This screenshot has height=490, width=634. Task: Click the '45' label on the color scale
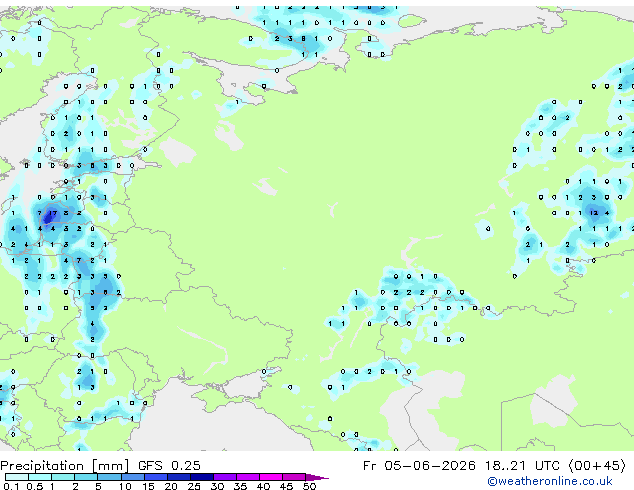pos(286,486)
